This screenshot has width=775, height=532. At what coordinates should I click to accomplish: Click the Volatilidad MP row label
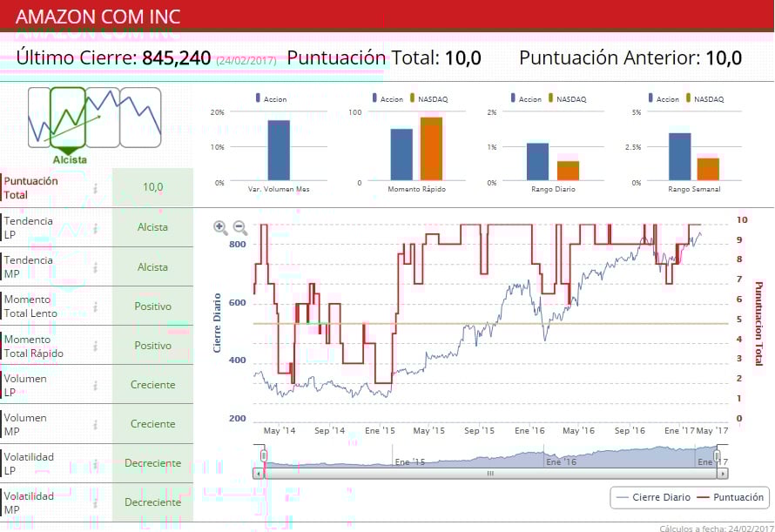point(29,502)
